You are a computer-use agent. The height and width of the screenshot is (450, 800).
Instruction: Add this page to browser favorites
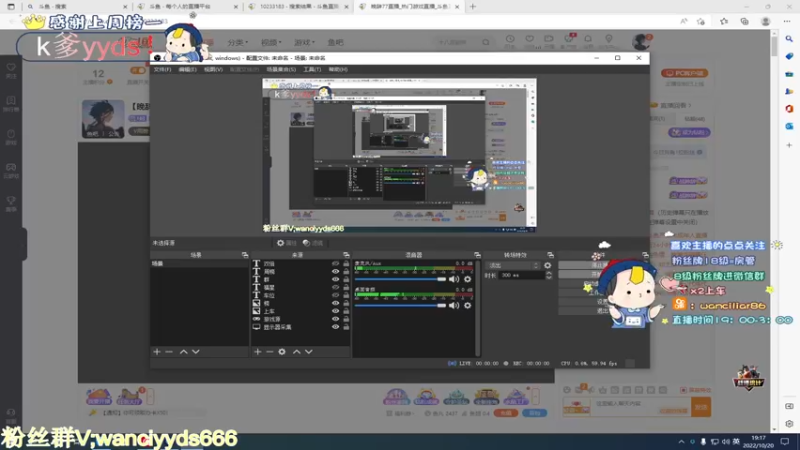(x=701, y=21)
